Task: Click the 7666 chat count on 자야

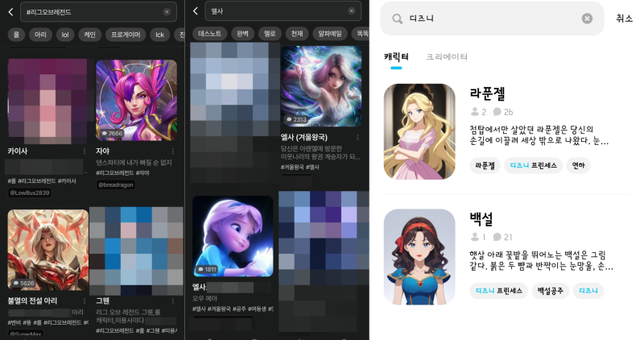Action: (x=112, y=133)
